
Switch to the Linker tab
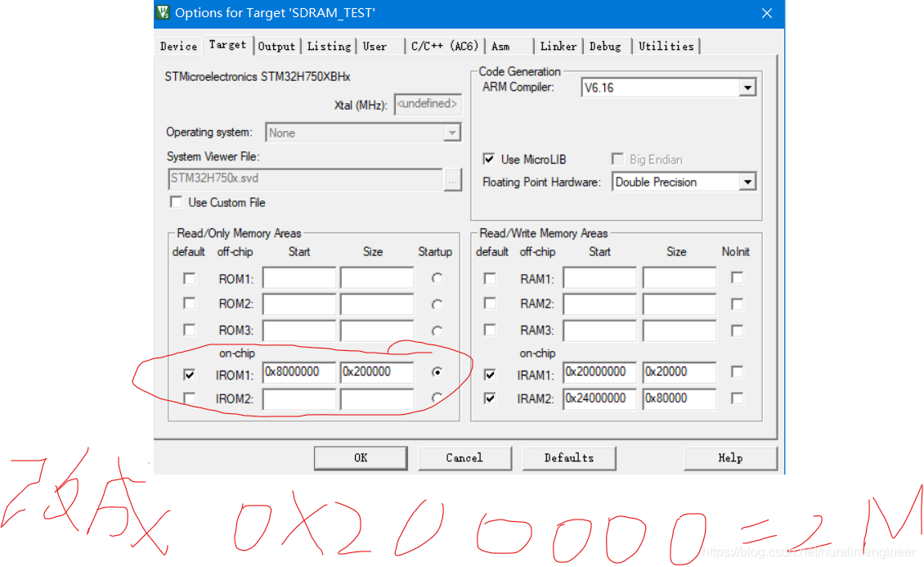point(558,46)
